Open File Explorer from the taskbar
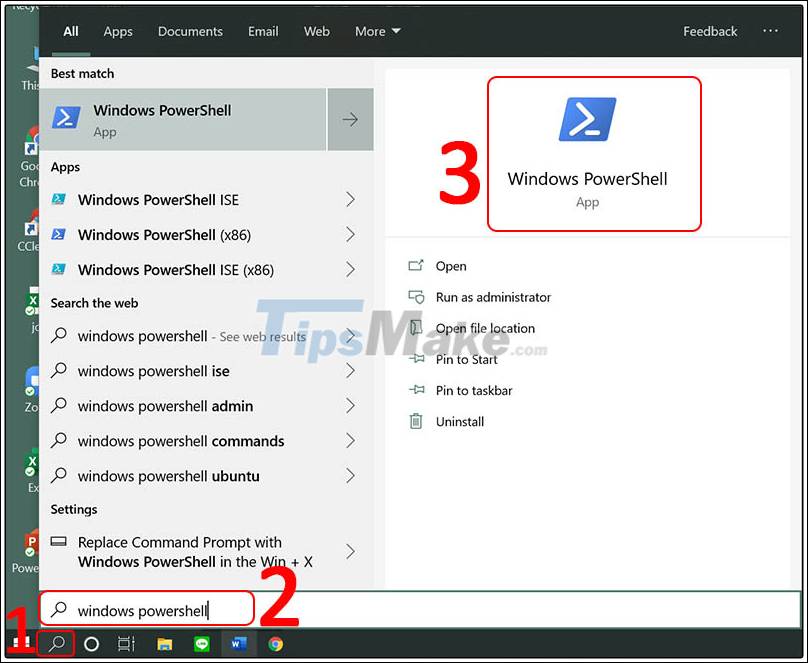808x663 pixels. (x=164, y=645)
